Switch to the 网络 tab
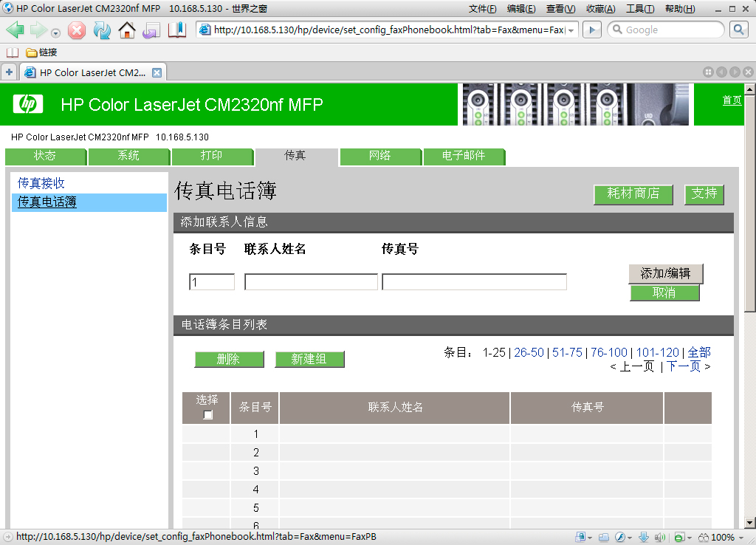The width and height of the screenshot is (756, 545). coord(380,156)
